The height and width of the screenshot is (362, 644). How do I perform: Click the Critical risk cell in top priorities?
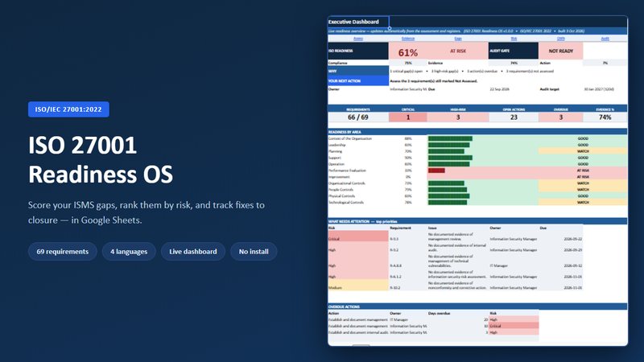[x=358, y=237]
